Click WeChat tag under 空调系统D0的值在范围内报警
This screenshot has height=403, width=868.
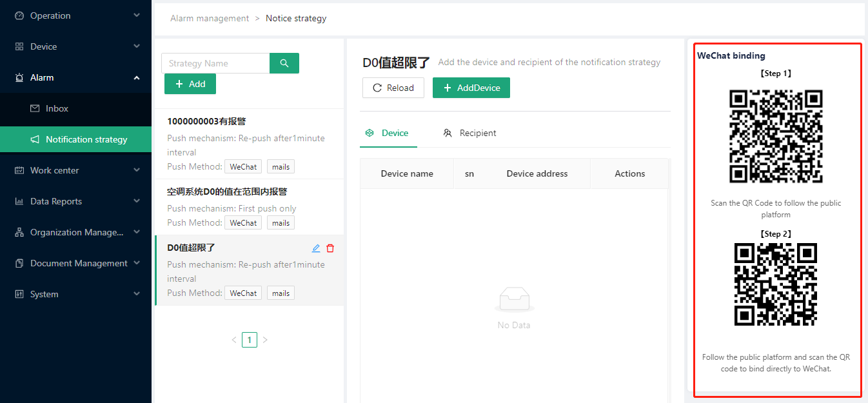244,222
